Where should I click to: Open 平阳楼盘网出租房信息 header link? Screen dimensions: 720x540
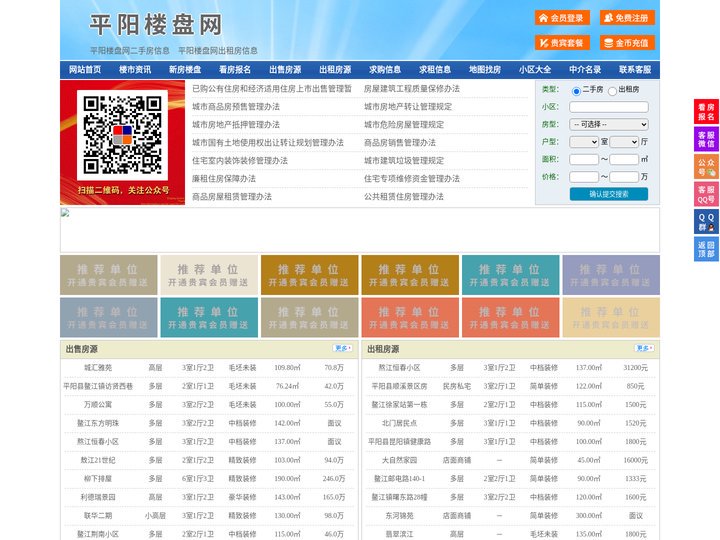point(218,51)
